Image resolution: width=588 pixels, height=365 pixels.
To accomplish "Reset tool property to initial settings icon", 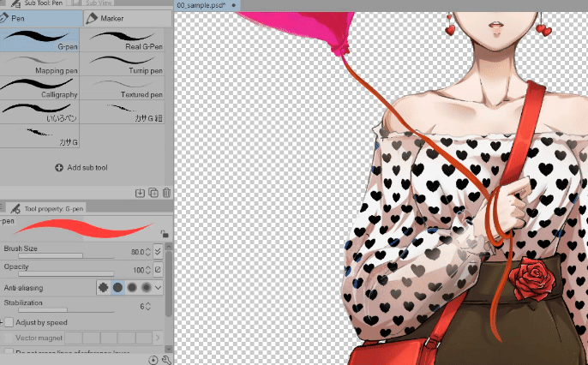I will (153, 360).
